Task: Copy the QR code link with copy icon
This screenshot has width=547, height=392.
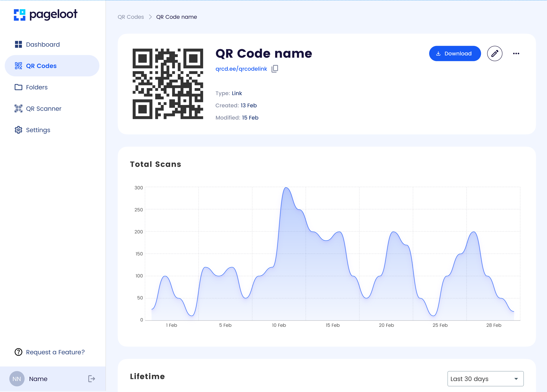Action: pyautogui.click(x=275, y=69)
